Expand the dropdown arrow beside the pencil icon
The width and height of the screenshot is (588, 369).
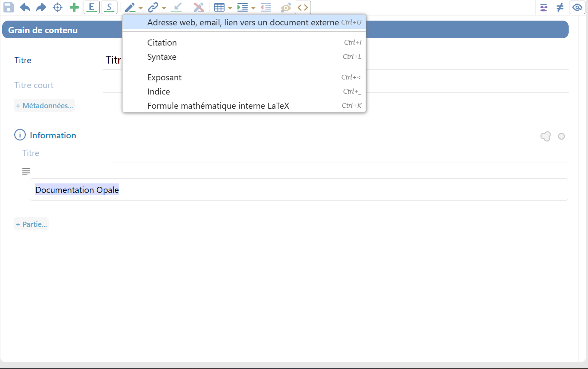pos(141,8)
